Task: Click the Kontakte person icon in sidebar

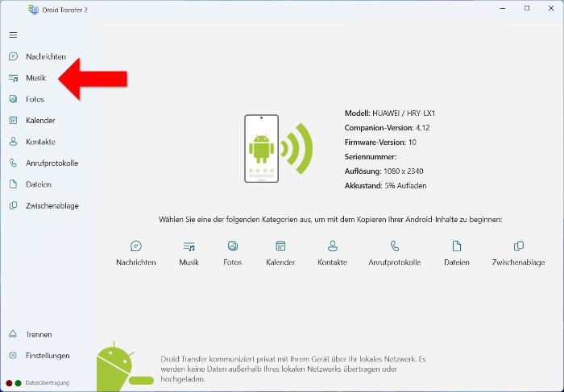Action: (x=14, y=142)
